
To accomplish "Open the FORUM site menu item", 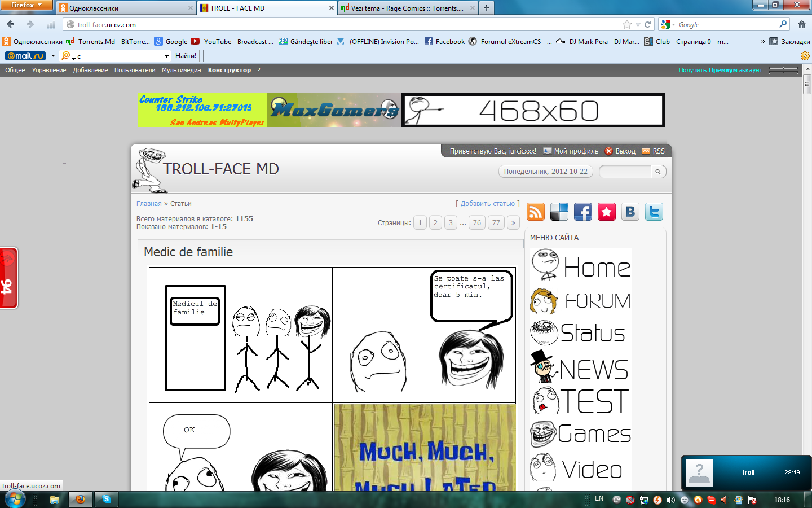I will click(x=582, y=301).
